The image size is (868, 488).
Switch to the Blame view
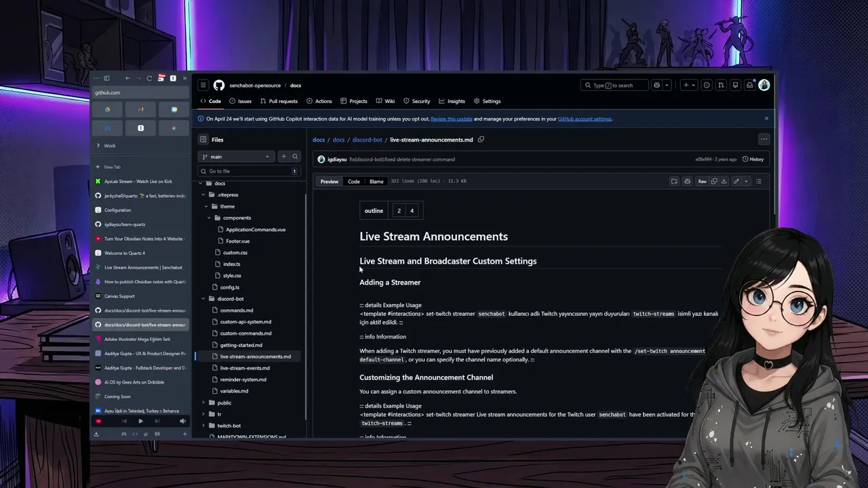(x=376, y=182)
